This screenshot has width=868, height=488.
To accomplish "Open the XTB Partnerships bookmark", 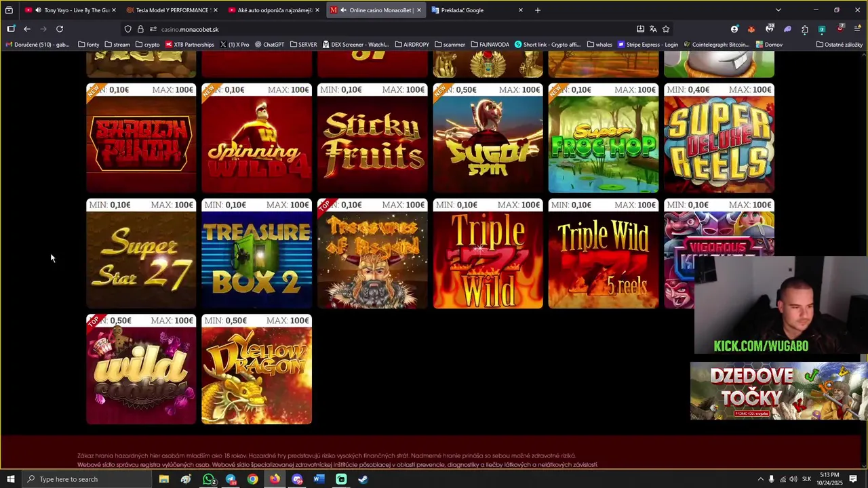I will 189,45.
